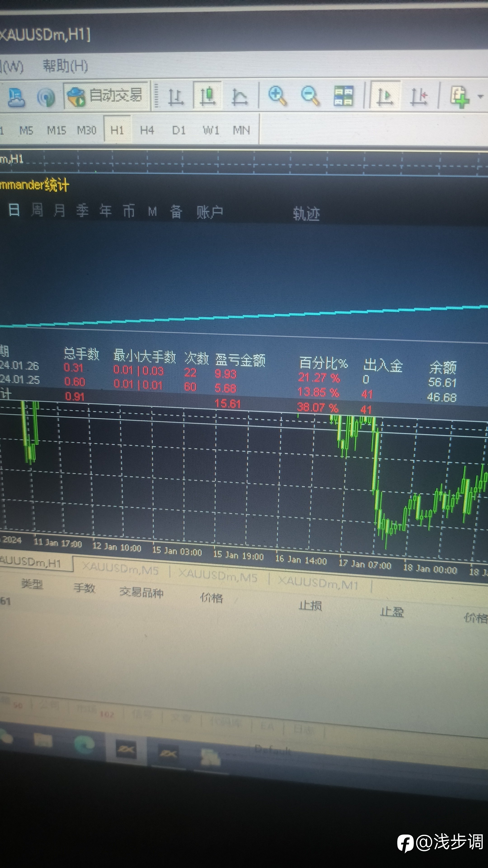Click the profit value 5.68
488x868 pixels.
coord(226,388)
